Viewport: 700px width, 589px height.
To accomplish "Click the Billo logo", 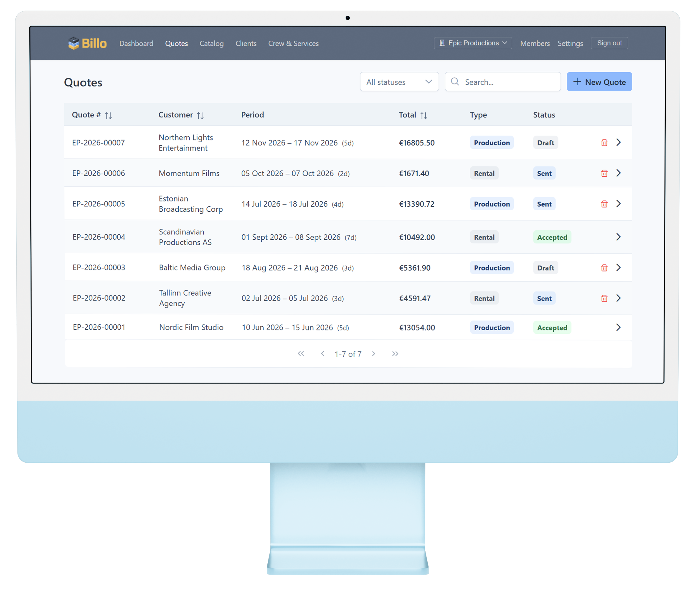I will click(88, 43).
